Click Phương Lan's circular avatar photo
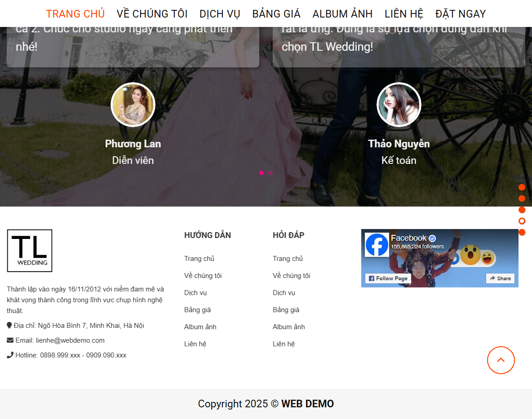This screenshot has height=419, width=532. (133, 104)
